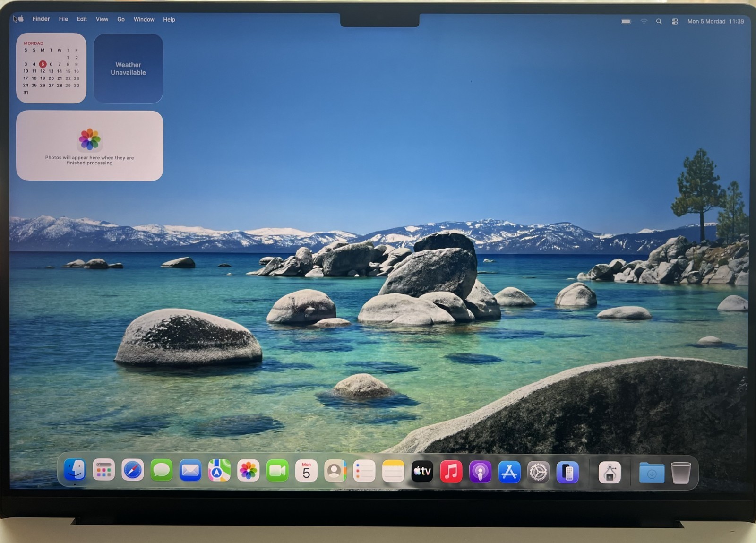Viewport: 756px width, 543px height.
Task: Open Spotlight search magnifier
Action: click(659, 21)
